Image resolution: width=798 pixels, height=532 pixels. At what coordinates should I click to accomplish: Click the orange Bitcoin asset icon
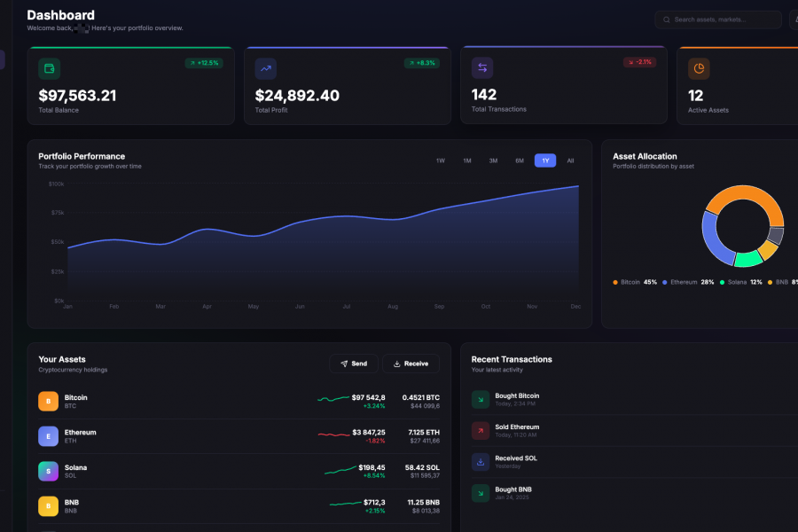coord(49,401)
